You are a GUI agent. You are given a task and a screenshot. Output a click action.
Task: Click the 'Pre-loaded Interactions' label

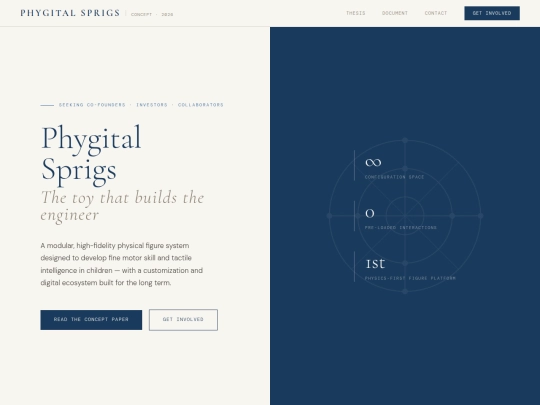coord(401,228)
